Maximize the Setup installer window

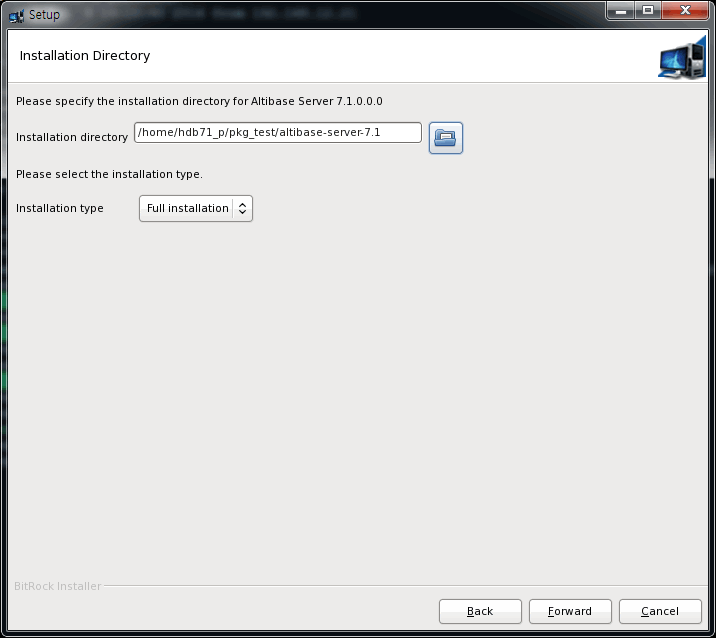[x=647, y=11]
